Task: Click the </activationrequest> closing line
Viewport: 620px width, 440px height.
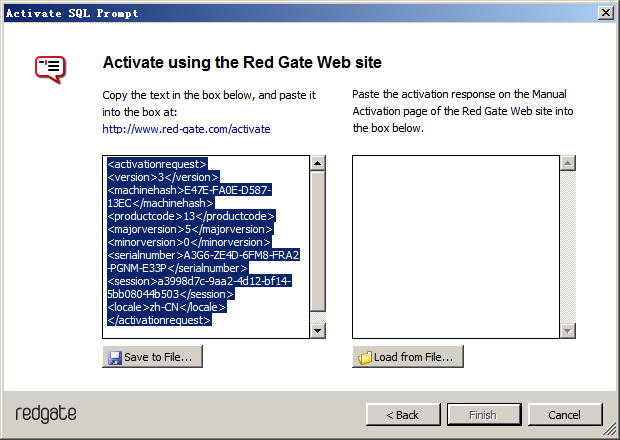Action: [159, 320]
